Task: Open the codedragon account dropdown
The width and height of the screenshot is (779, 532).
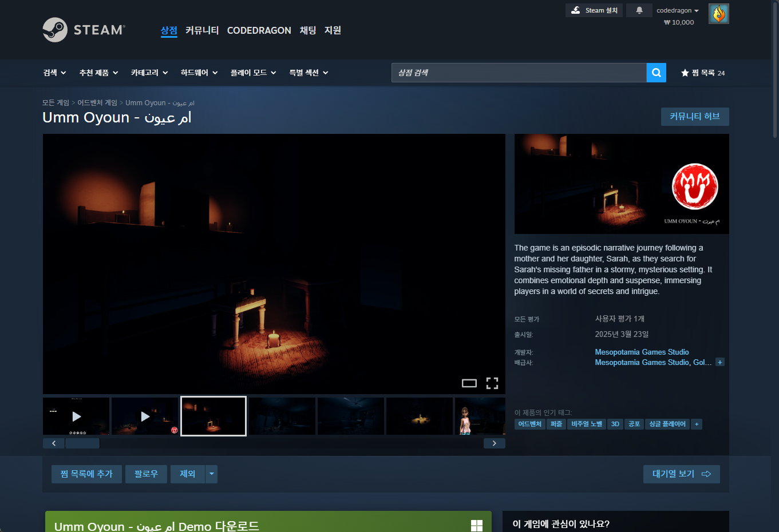Action: click(678, 10)
